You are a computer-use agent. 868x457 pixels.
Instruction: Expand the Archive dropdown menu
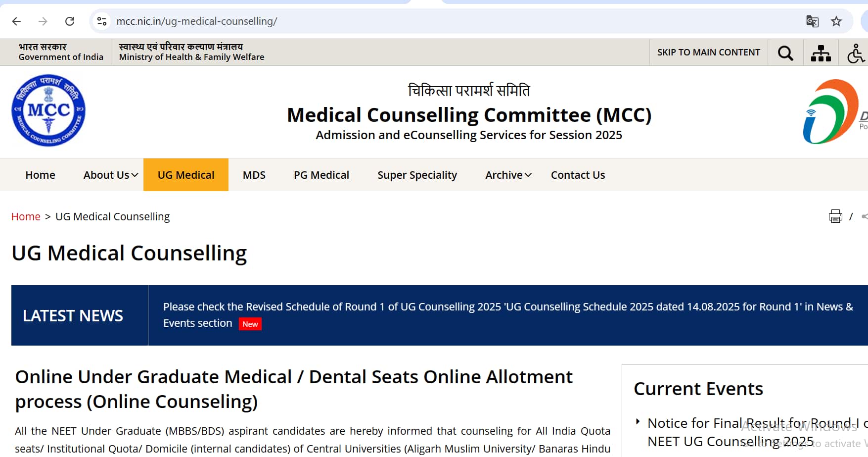point(508,175)
